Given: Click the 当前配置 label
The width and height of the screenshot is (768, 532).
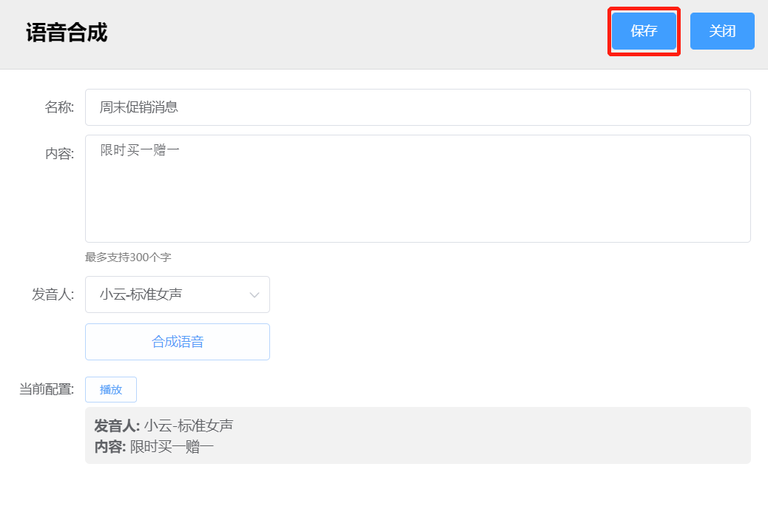Looking at the screenshot, I should click(x=47, y=389).
